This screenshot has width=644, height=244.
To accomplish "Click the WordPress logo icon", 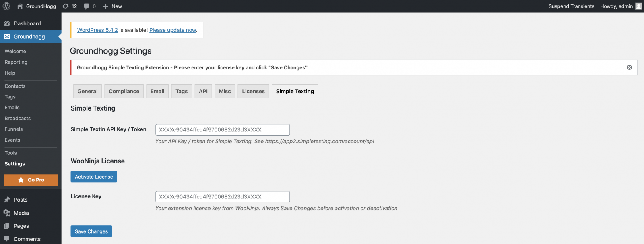I will tap(6, 6).
